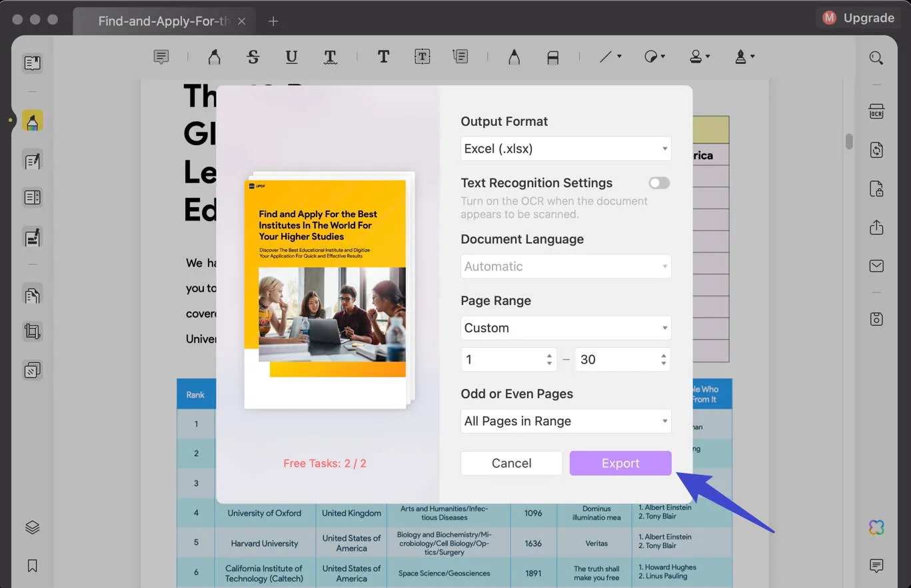Open the page tools stack sidebar icon
Viewport: 911px width, 588px height.
[32, 370]
